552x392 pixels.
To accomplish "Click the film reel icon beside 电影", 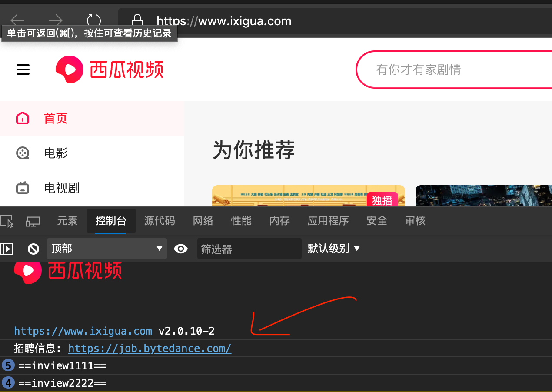I will [23, 153].
